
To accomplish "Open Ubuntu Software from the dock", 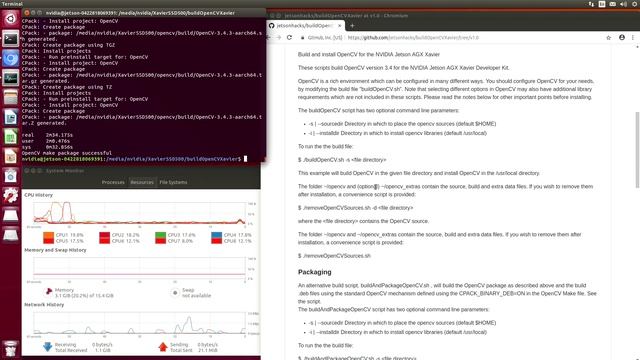I will (x=11, y=176).
